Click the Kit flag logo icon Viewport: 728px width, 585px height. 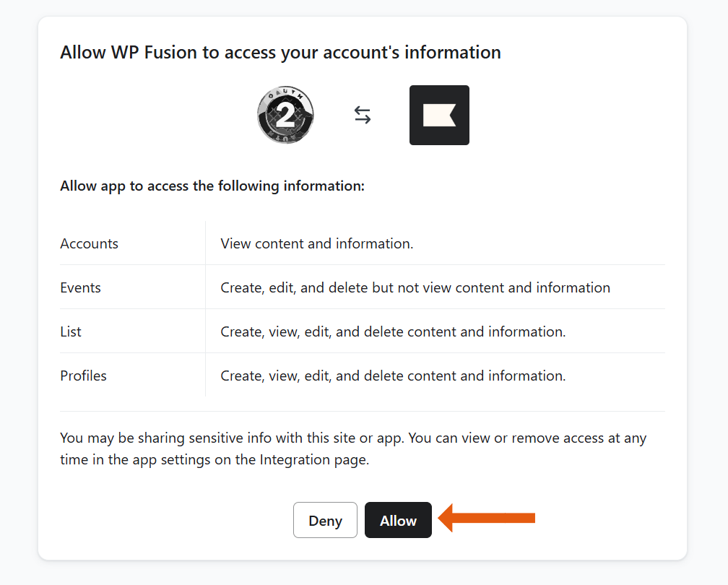click(x=439, y=115)
